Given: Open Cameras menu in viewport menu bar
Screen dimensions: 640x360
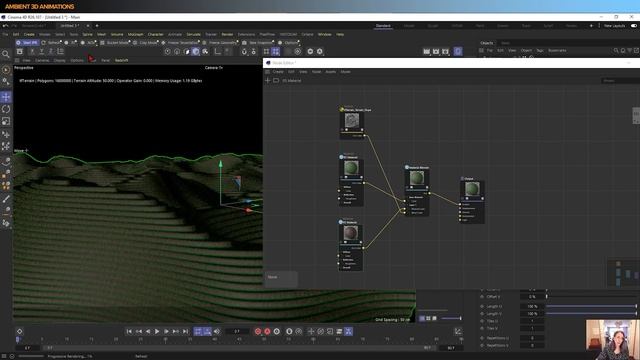Looking at the screenshot, I should 42,60.
